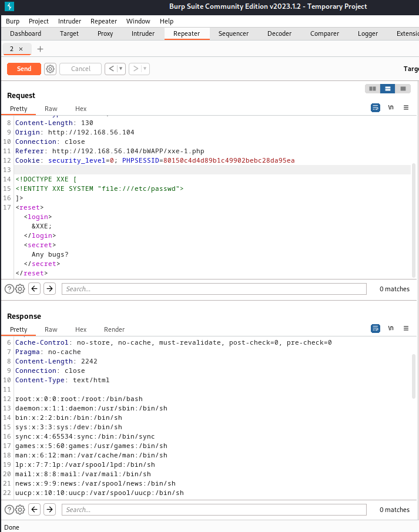This screenshot has width=419, height=532.
Task: Add a new Repeater tab
Action: tap(40, 49)
